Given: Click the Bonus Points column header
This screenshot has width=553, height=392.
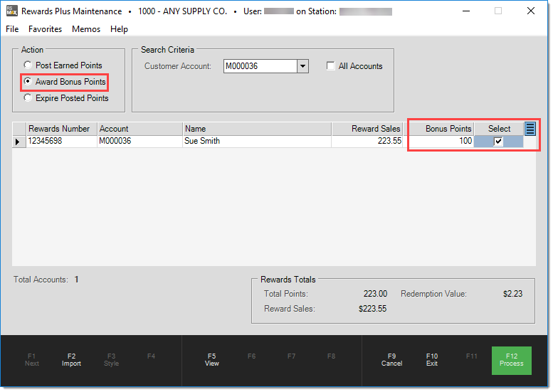Looking at the screenshot, I should point(438,129).
